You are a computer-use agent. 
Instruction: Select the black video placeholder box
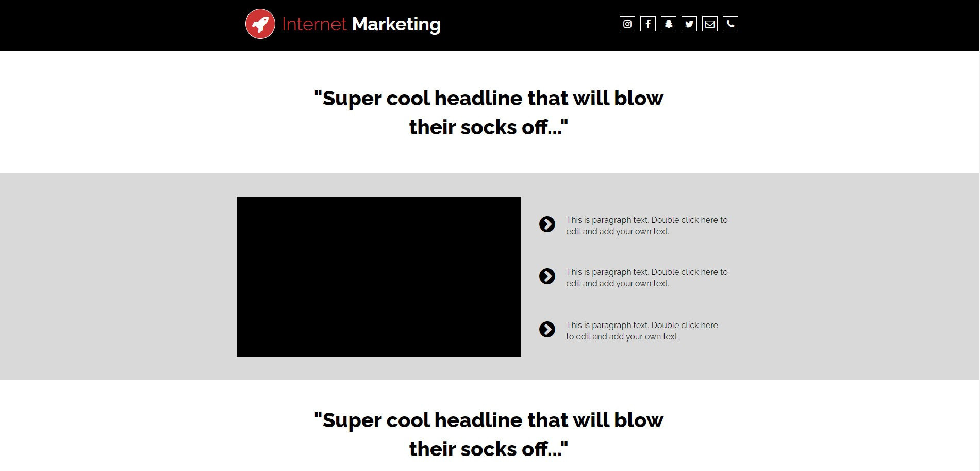[378, 277]
